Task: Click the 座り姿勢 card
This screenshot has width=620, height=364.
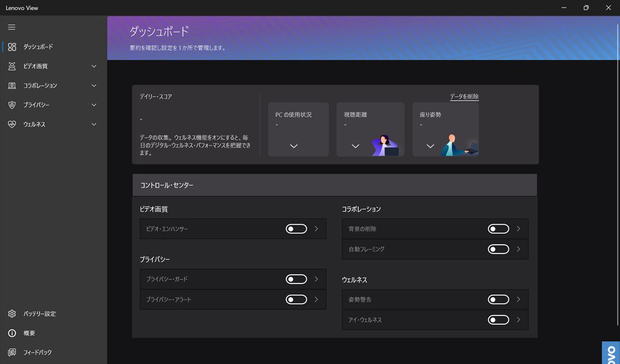Action: coord(445,129)
